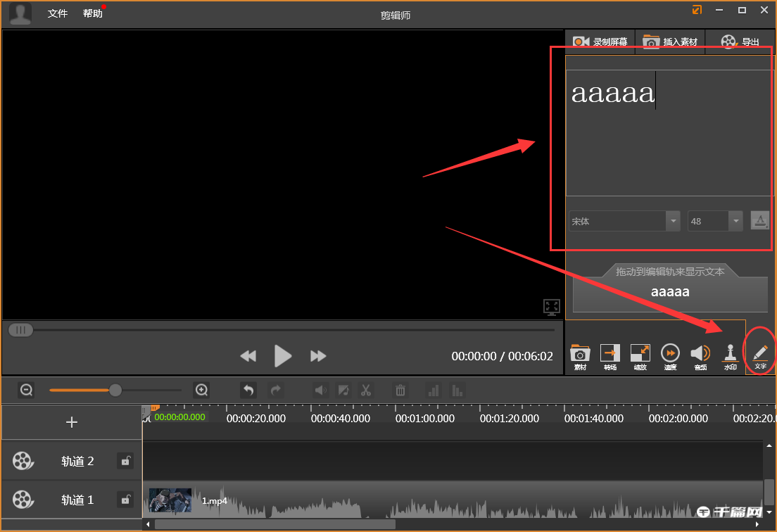Select the 水印 watermark stamp tool
This screenshot has width=777, height=532.
731,354
